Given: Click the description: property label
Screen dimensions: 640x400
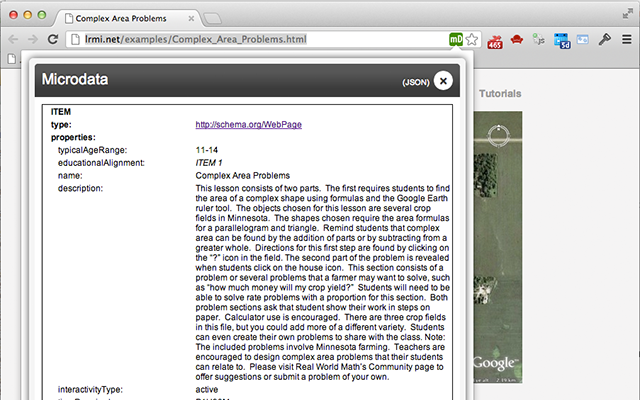Looking at the screenshot, I should click(80, 188).
